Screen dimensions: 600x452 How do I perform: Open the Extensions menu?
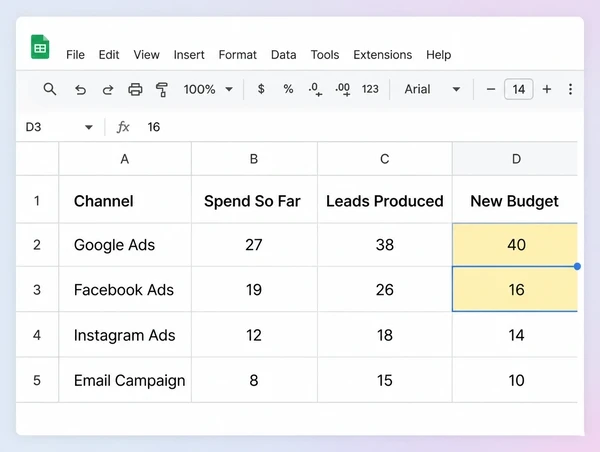coord(383,55)
